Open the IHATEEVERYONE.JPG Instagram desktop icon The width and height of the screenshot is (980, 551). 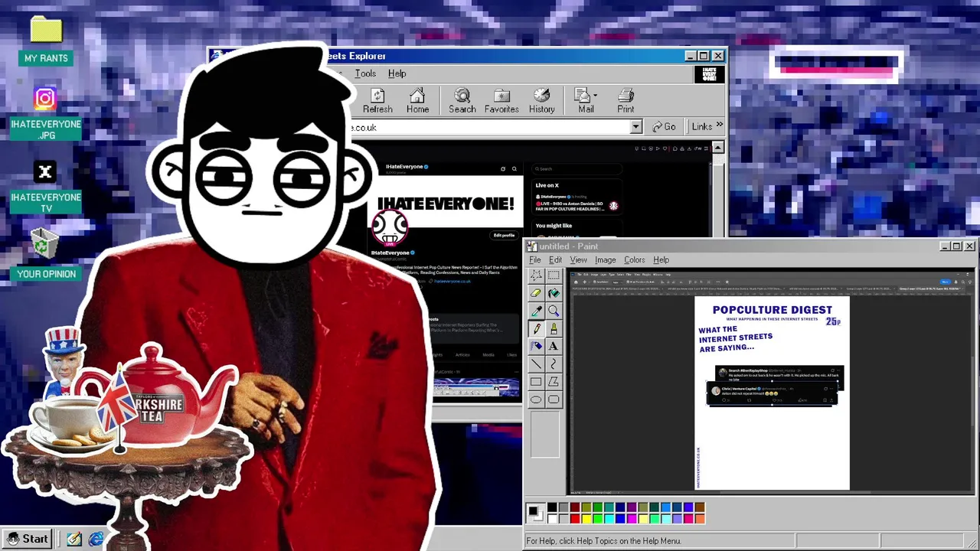coord(46,113)
